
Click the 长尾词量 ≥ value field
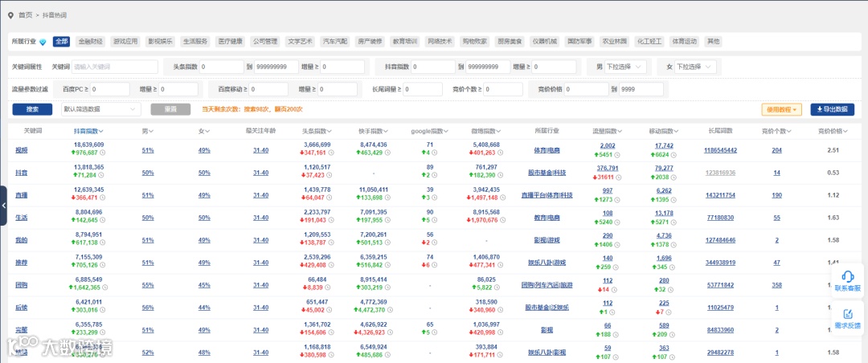pyautogui.click(x=423, y=89)
